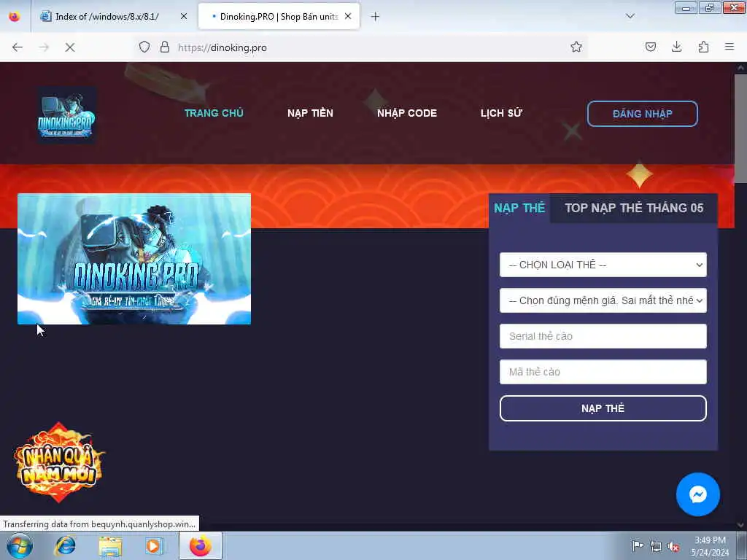The width and height of the screenshot is (747, 560).
Task: Click the greyed forward arrow
Action: tap(44, 47)
